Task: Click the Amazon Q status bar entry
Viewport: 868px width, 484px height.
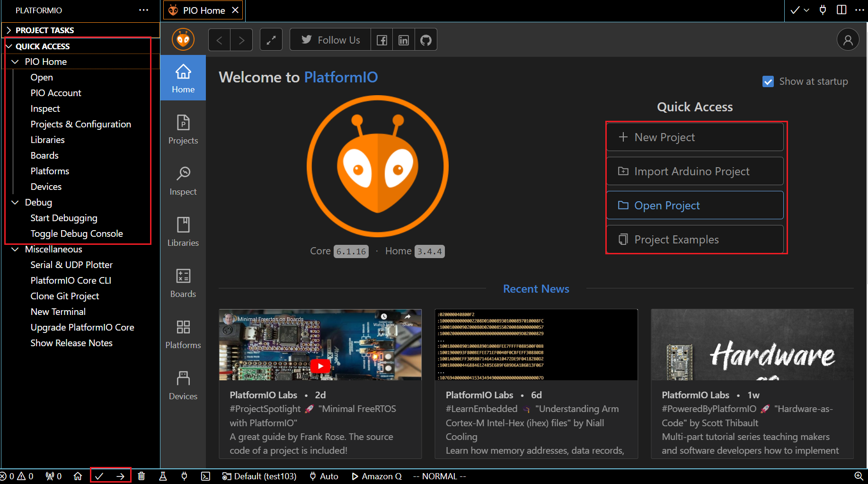Action: coord(377,476)
